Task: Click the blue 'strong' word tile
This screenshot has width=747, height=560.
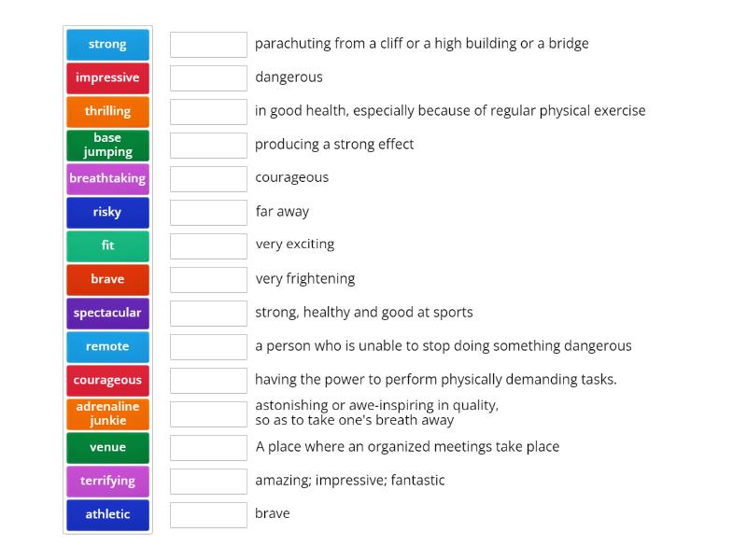Action: point(107,44)
